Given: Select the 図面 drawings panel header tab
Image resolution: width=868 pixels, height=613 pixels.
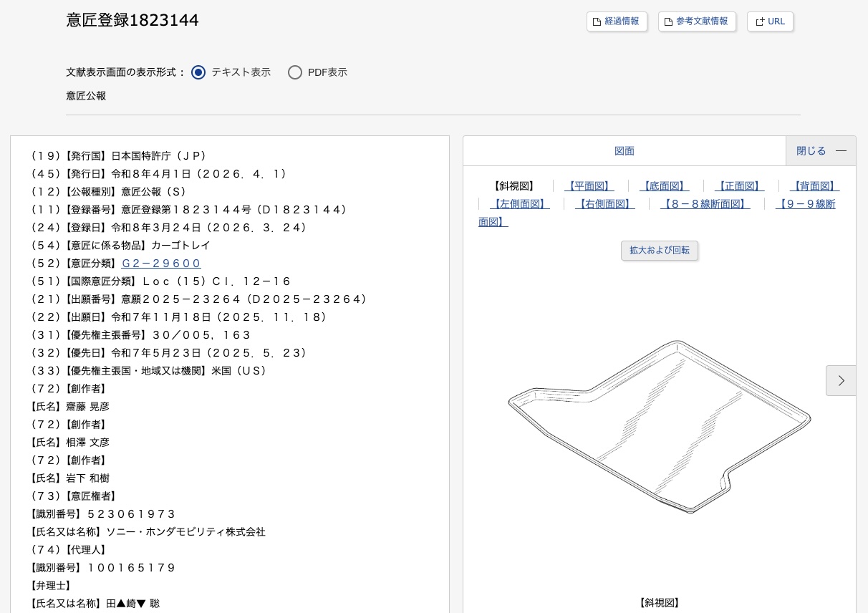Looking at the screenshot, I should click(x=624, y=151).
